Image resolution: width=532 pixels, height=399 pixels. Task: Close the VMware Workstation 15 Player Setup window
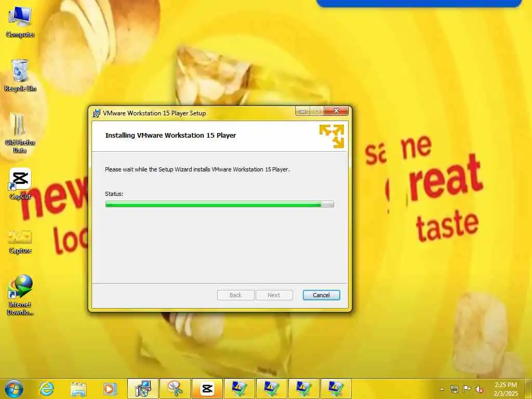point(336,111)
